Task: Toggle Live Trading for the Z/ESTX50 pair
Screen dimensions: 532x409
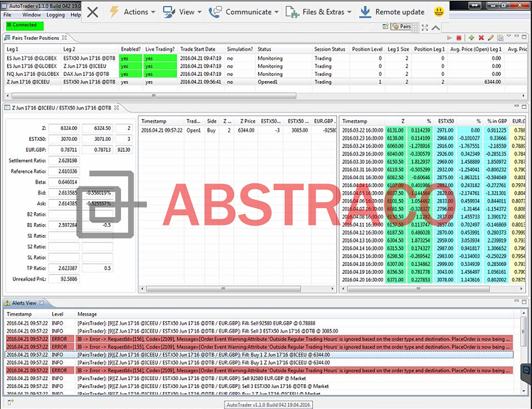Action: point(160,82)
